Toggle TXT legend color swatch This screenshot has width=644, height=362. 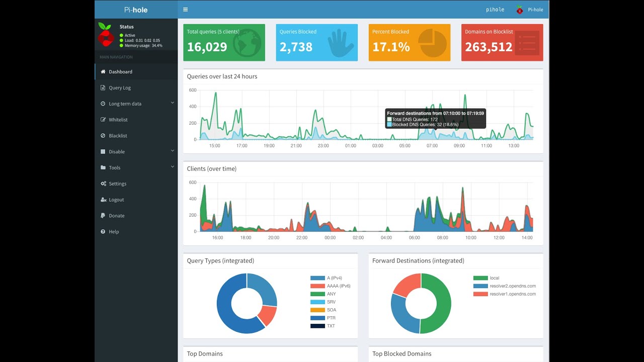point(317,326)
